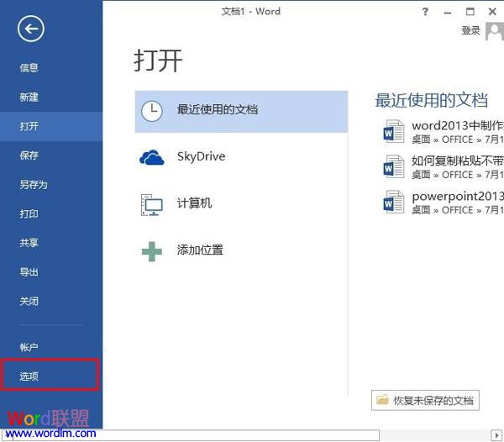Choose 保存 from the sidebar
Image resolution: width=504 pixels, height=442 pixels.
tap(29, 155)
